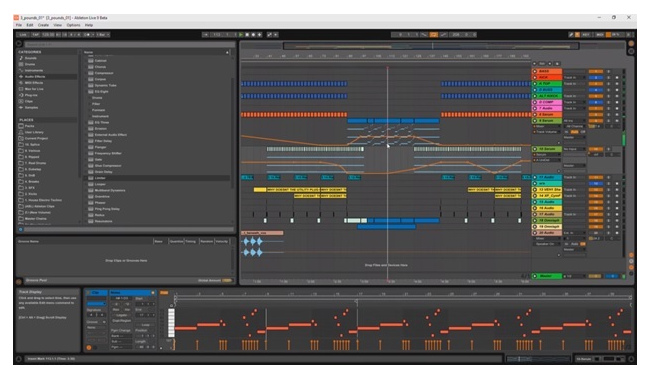Open the Options menu
The width and height of the screenshot is (649, 376).
point(73,25)
